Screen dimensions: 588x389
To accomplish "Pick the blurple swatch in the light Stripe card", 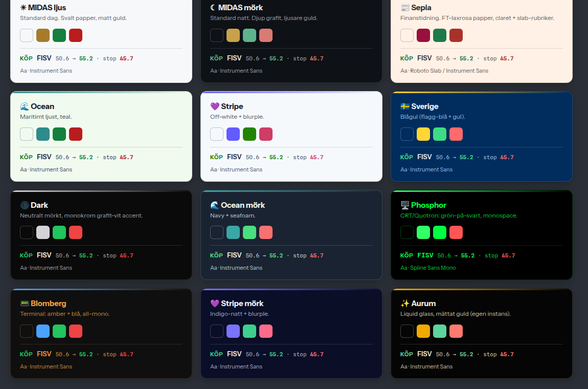I will tap(233, 134).
